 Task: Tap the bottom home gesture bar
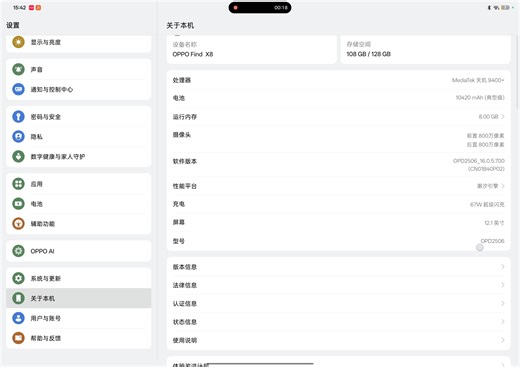(x=260, y=364)
